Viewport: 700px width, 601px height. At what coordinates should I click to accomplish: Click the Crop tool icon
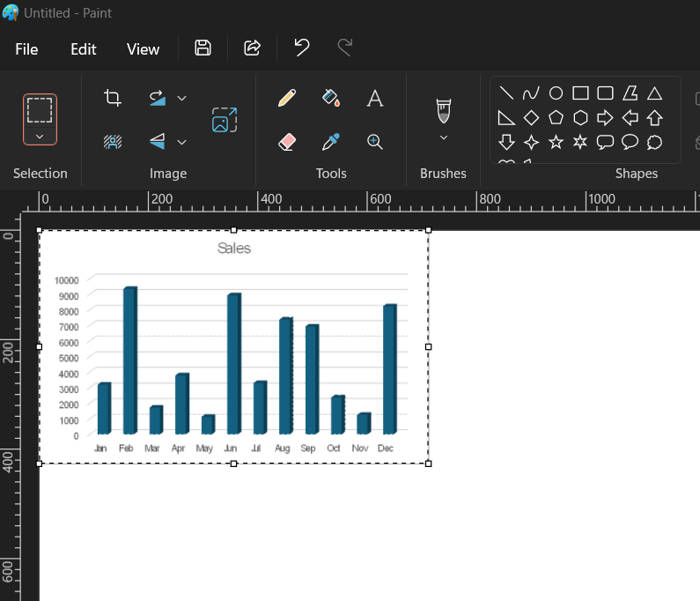113,98
